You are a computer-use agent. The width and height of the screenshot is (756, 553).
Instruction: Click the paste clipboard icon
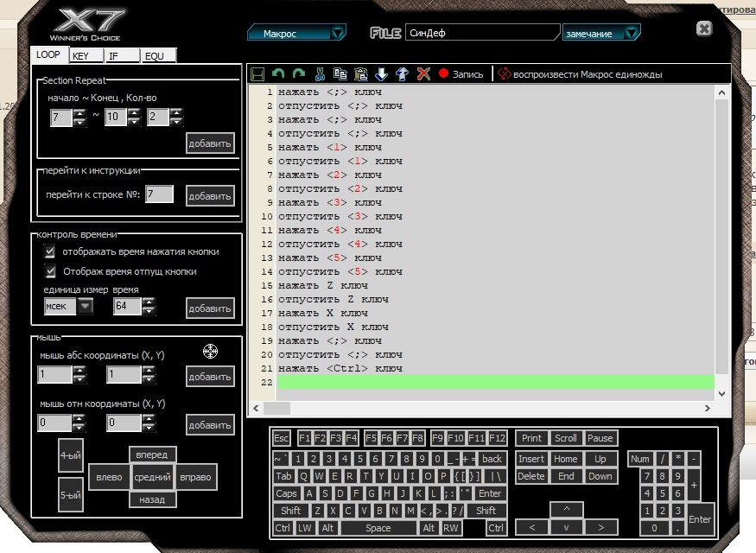(361, 74)
